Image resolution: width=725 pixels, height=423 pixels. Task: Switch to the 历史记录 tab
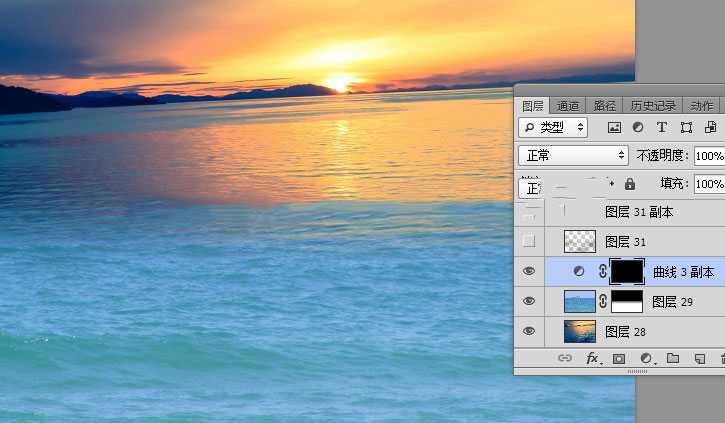click(653, 106)
